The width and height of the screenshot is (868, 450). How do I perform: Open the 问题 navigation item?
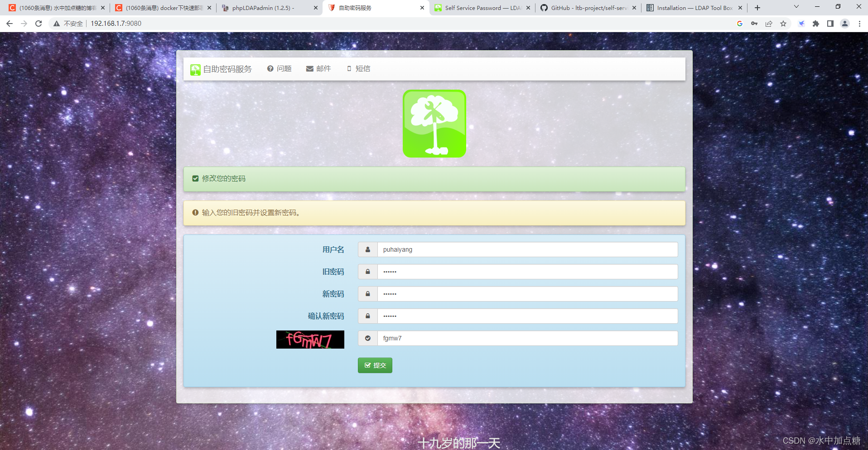click(x=279, y=69)
